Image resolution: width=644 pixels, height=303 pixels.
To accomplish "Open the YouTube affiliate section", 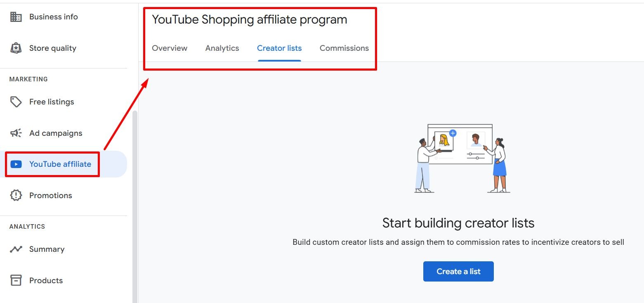I will coord(60,164).
